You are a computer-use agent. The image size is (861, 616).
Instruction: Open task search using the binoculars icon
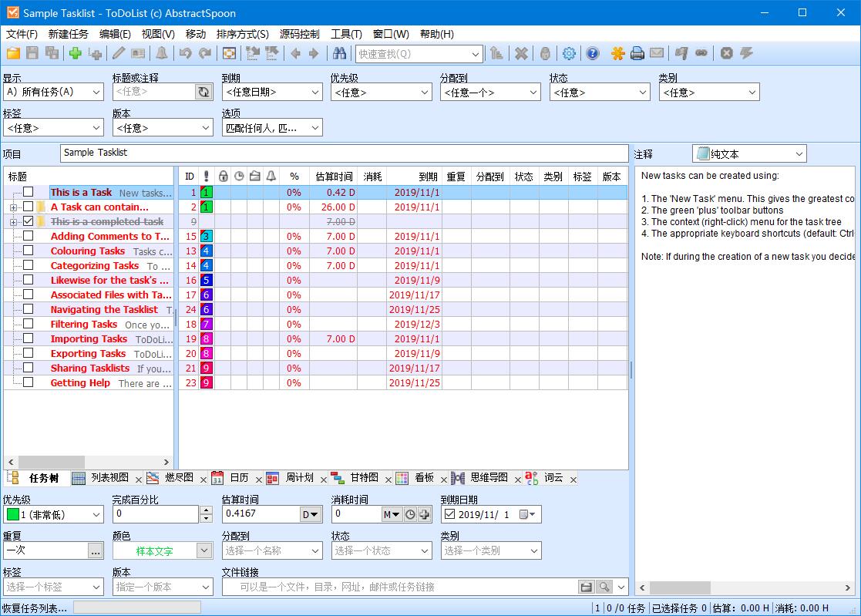(x=338, y=53)
